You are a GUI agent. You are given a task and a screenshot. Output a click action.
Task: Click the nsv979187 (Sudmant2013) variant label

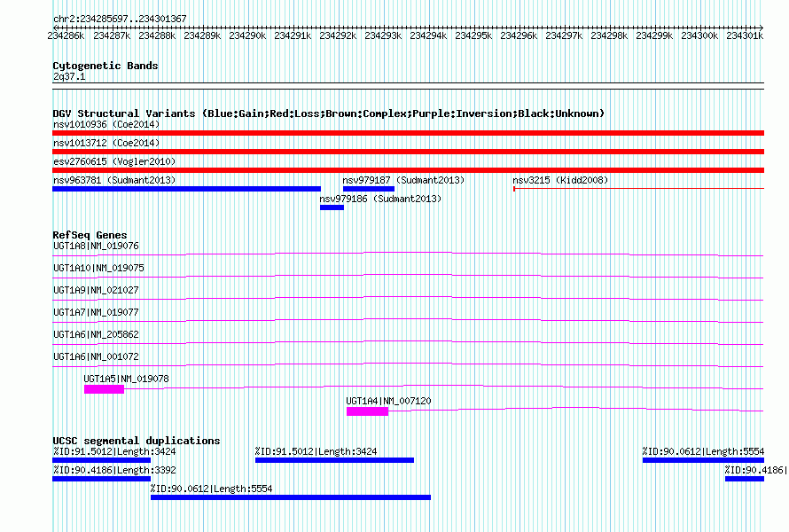click(403, 180)
